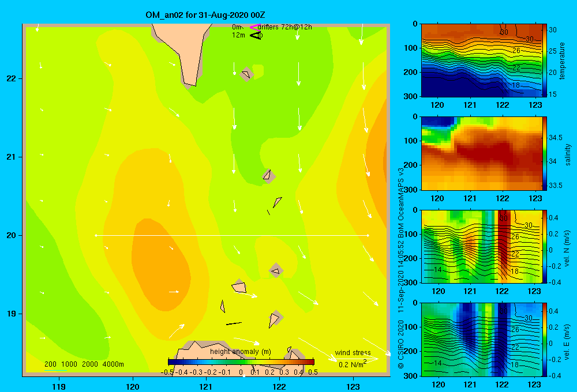Screen dimensions: 577x392
Task: Click latitude label 21 on main map
Action: click(12, 157)
